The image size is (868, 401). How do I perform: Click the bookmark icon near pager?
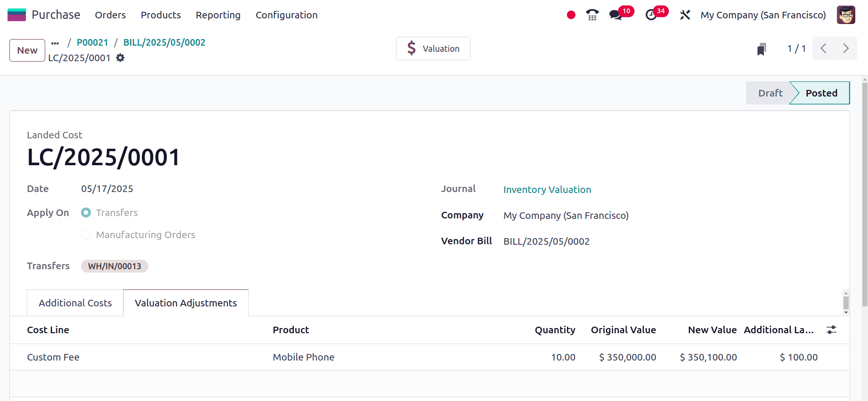(762, 49)
